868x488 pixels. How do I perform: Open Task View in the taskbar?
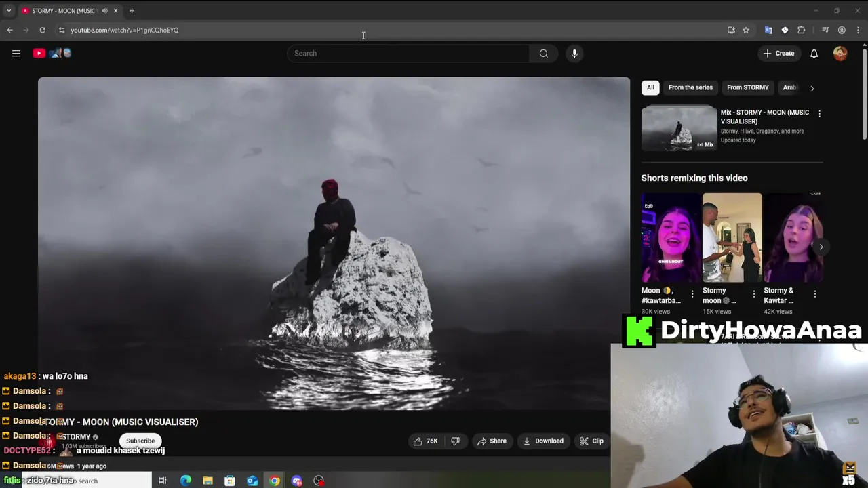tap(163, 481)
